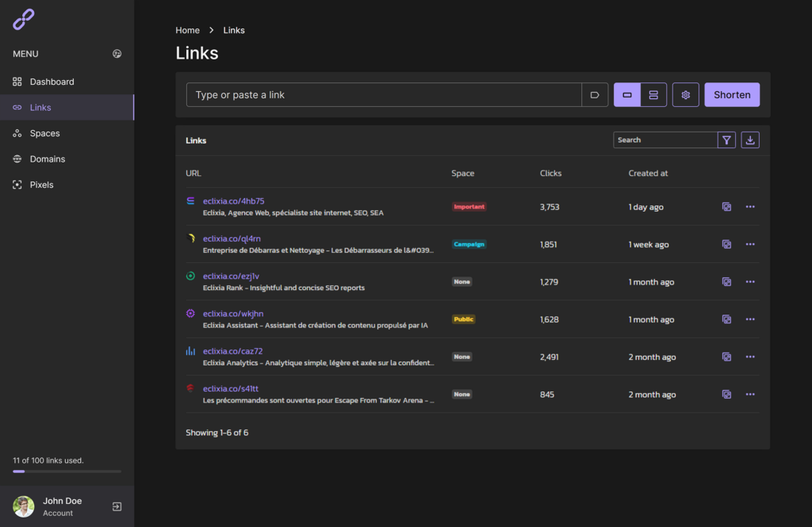The height and width of the screenshot is (527, 812).
Task: Click the tag icon in the link input
Action: point(595,95)
